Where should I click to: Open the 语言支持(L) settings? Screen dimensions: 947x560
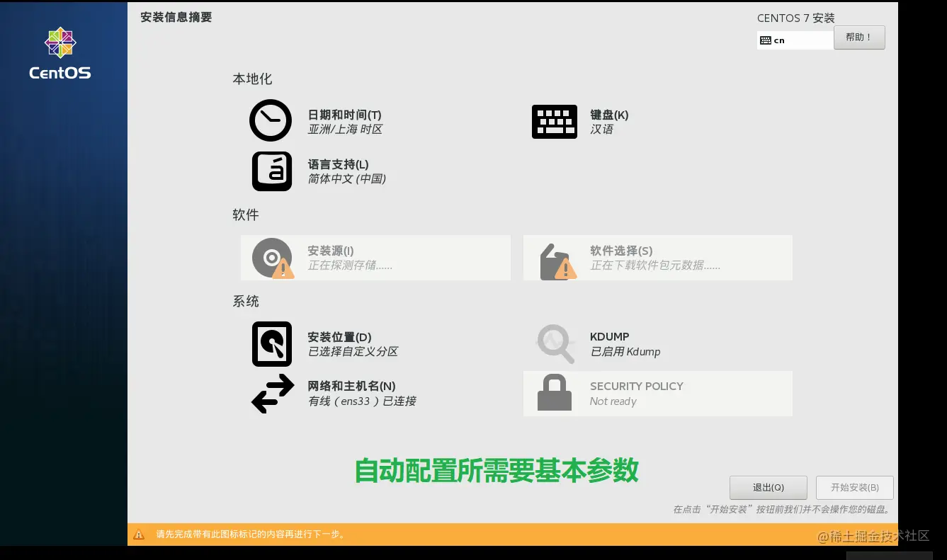(338, 164)
